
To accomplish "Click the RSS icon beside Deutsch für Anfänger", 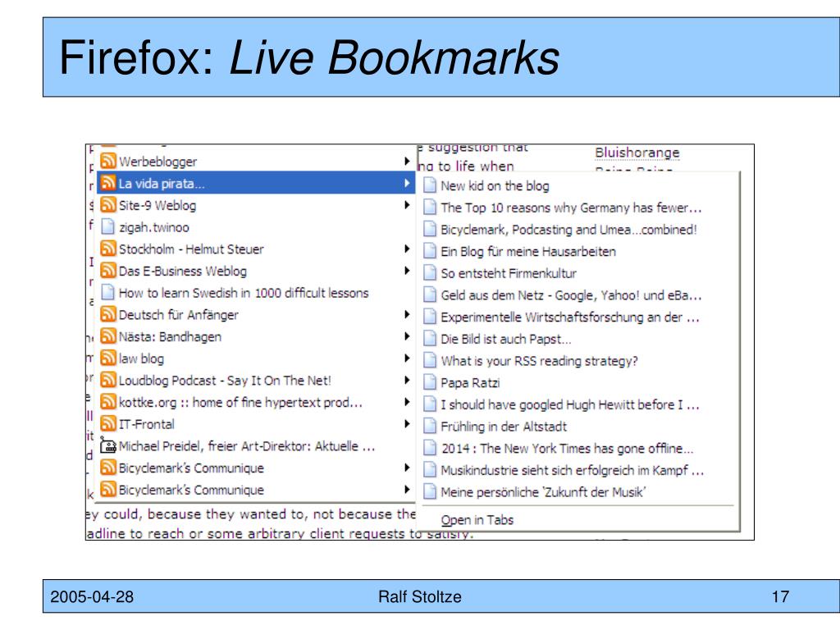I will pos(108,314).
